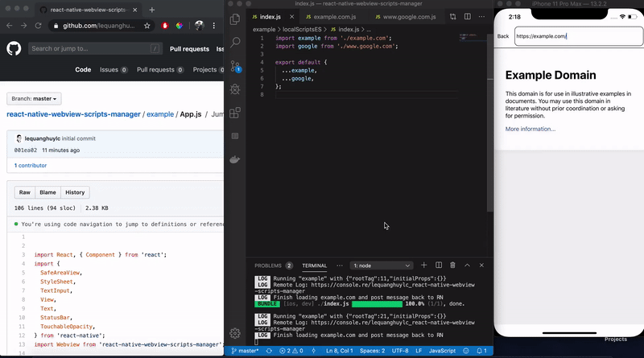Screen dimensions: 644x358
Task: Close the terminal panel
Action: [x=481, y=265]
